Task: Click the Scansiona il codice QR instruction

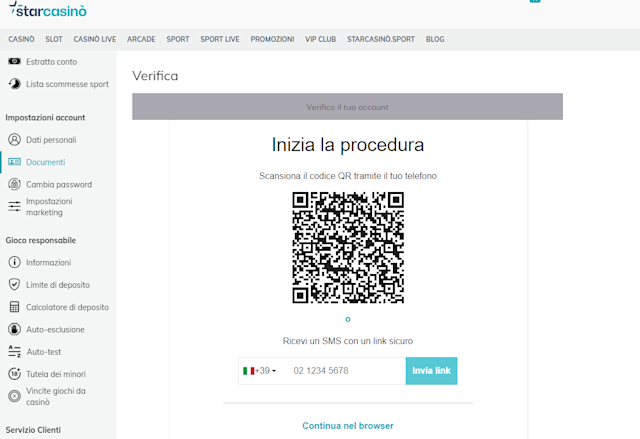Action: tap(348, 176)
